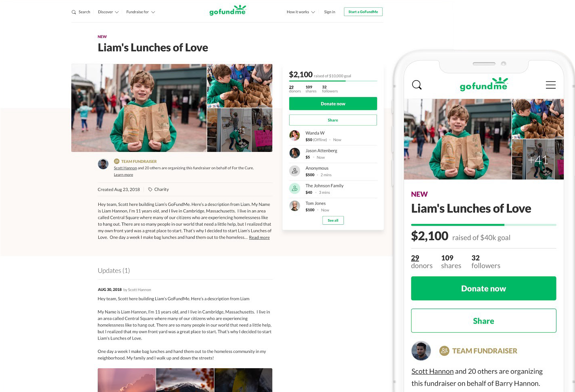Click the gofundme logo in desktop header
Viewport: 575px width, 392px height.
(x=228, y=10)
